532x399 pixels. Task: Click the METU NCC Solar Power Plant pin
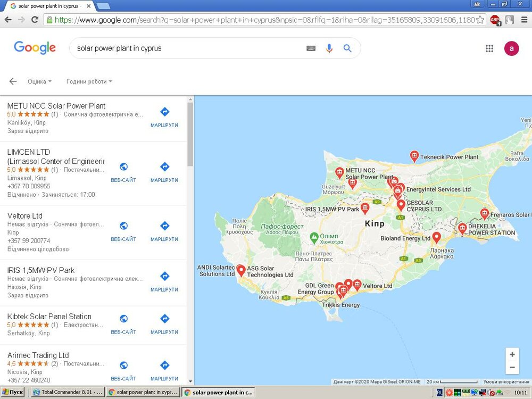point(339,172)
